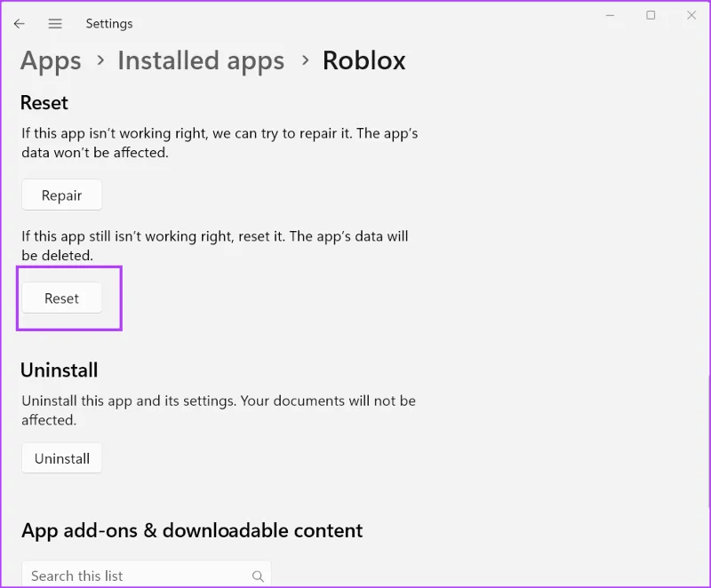Focus the Search this list field
Screen dimensions: 711x588
point(147,575)
